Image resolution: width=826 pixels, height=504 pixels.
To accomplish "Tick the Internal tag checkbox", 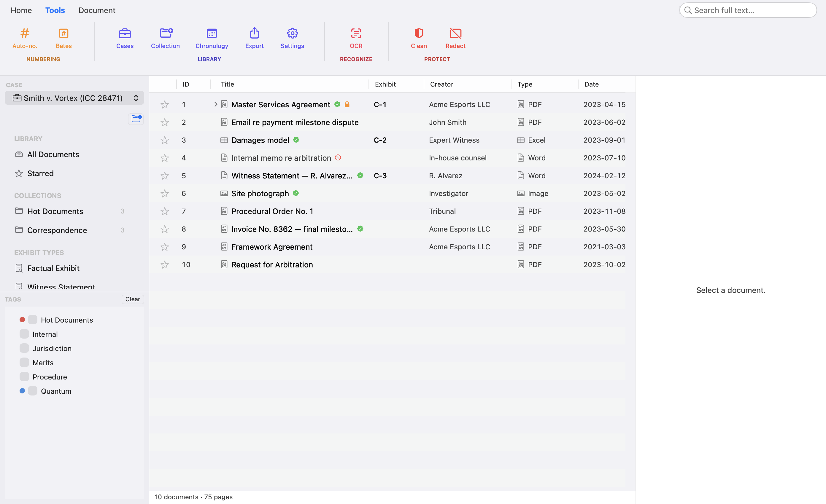I will coord(24,334).
